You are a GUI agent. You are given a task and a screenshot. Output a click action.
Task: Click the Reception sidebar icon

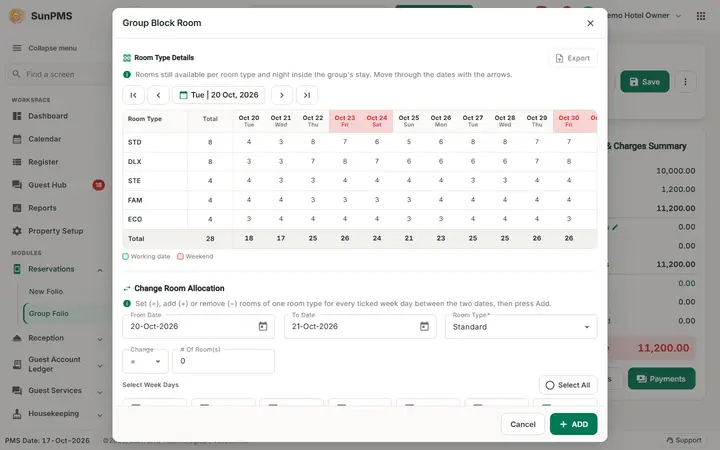click(x=17, y=338)
